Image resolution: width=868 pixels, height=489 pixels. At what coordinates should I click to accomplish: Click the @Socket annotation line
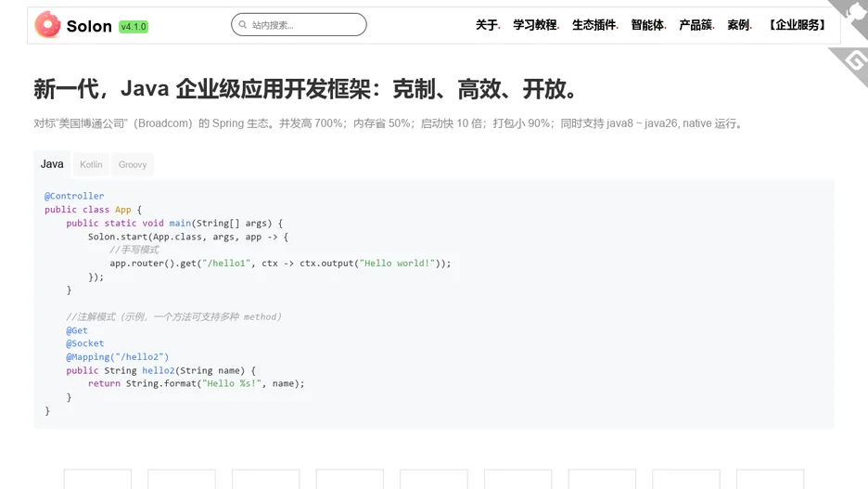coord(84,343)
